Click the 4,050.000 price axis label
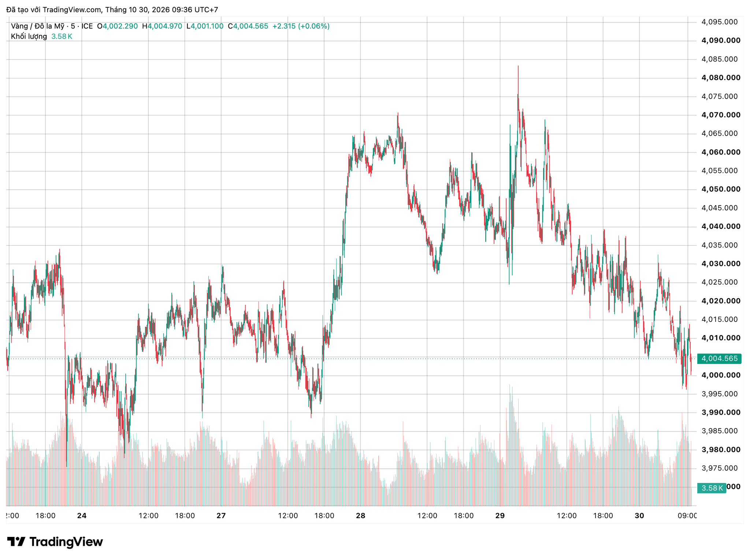750x560 pixels. (x=721, y=189)
